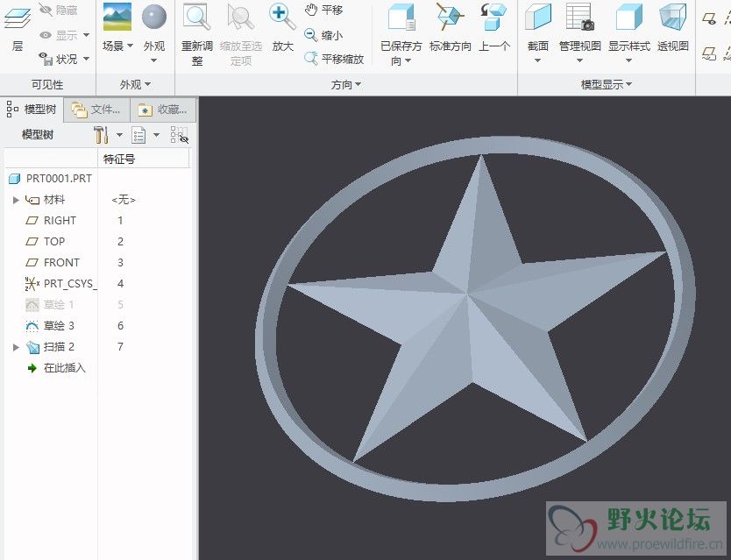Toggle the 透视图 (Perspective view) button

[672, 18]
